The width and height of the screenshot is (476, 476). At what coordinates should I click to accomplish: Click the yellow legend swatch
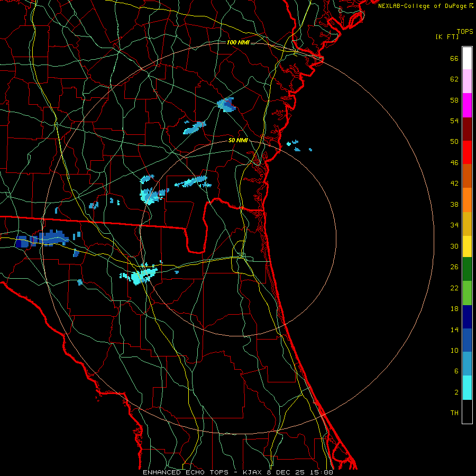click(467, 246)
